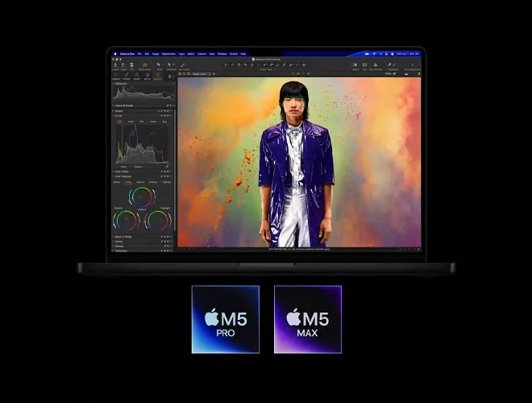
Task: Open the Capture One application menu
Action: (127, 54)
